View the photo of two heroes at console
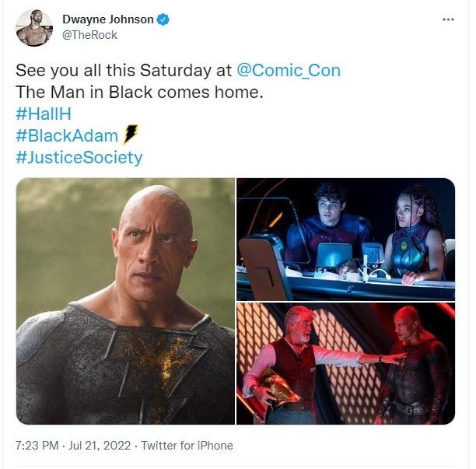The image size is (476, 469). coord(346,240)
